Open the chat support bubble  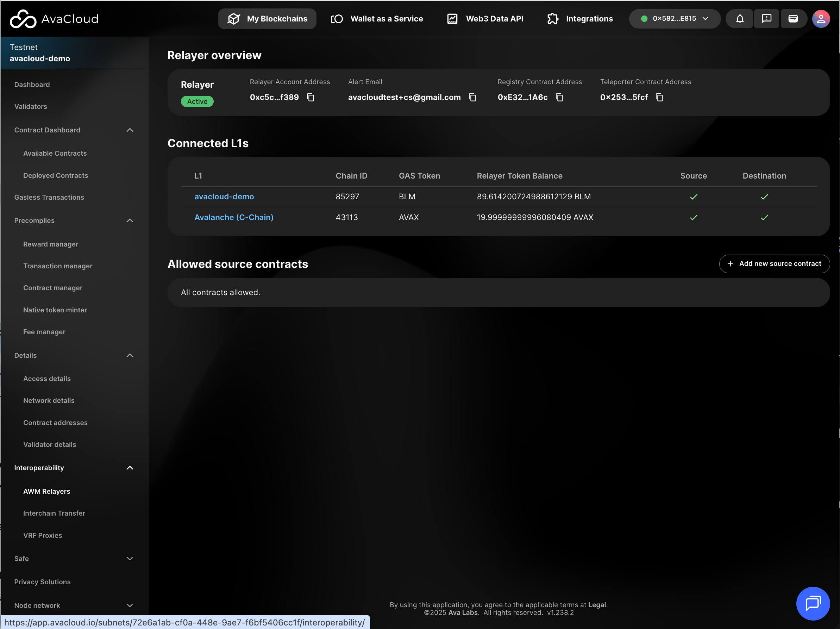[x=813, y=603]
